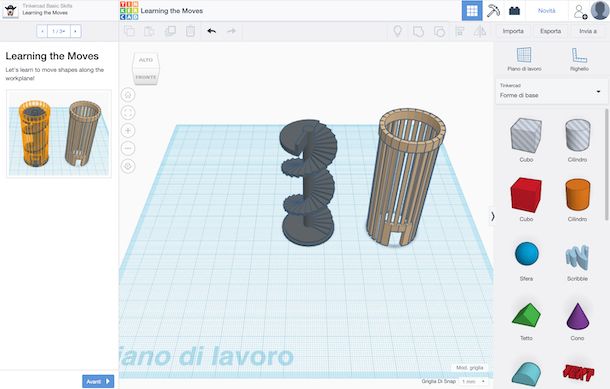This screenshot has height=389, width=610.
Task: Click the Esporta button
Action: click(x=550, y=31)
